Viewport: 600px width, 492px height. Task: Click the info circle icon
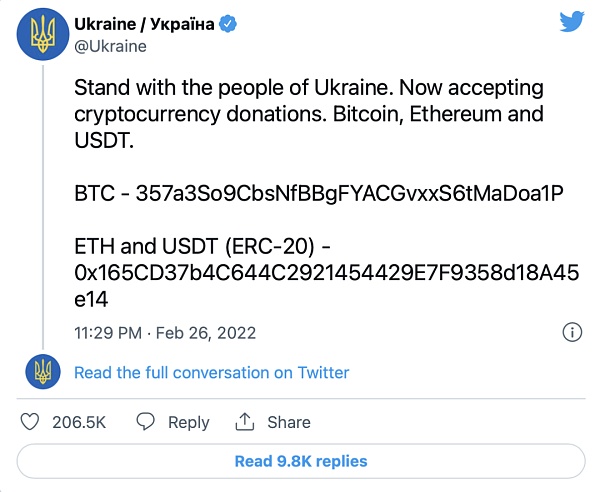click(x=572, y=333)
